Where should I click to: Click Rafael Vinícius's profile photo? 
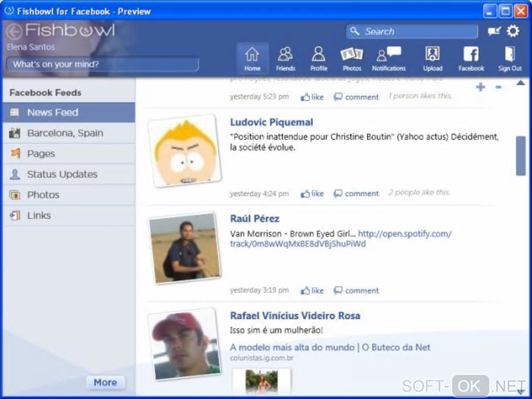tap(185, 344)
